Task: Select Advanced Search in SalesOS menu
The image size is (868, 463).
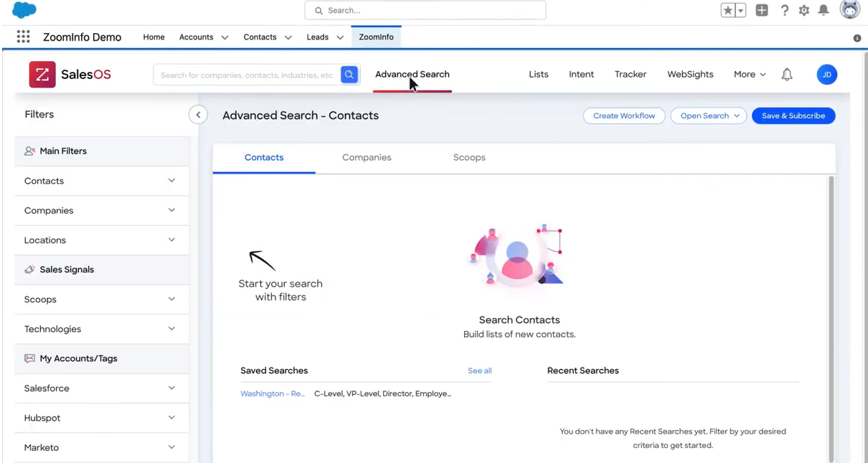Action: (x=412, y=75)
